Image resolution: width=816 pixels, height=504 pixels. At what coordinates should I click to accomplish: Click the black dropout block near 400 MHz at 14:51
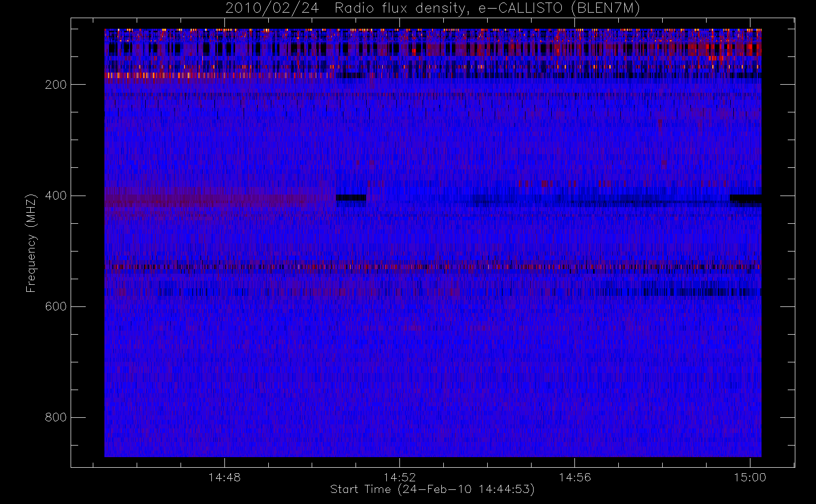pos(351,198)
